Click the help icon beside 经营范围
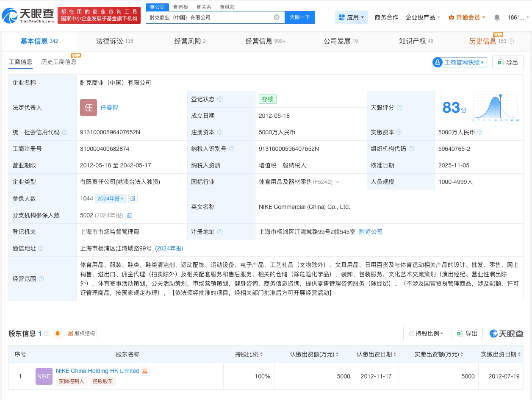This screenshot has height=400, width=532. (x=41, y=279)
